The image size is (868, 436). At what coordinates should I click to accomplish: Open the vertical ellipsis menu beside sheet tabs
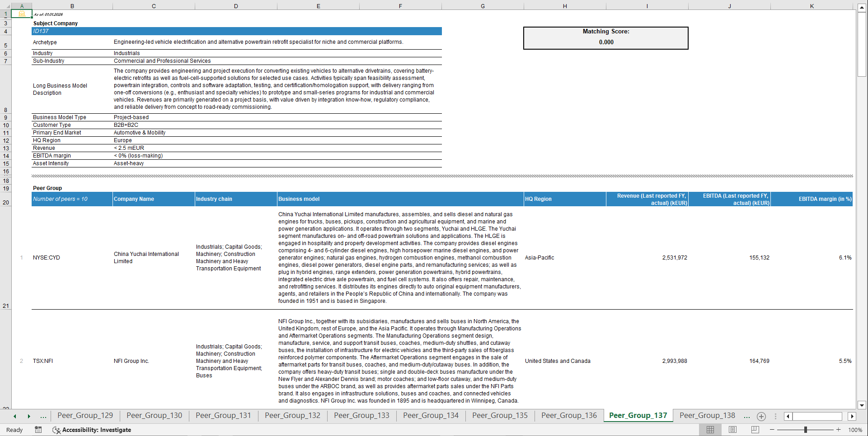point(776,416)
